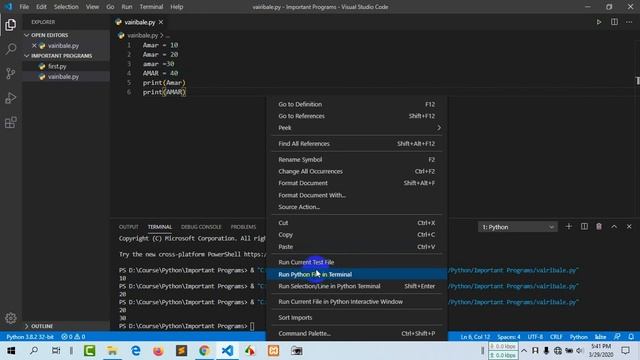Image resolution: width=640 pixels, height=360 pixels.
Task: Choose Rename Symbol
Action: pos(357,160)
